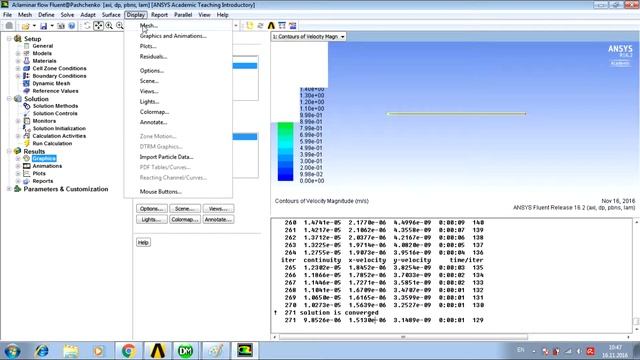Expand the Models tree node
Viewport: 640px width, 360px height.
click(x=18, y=53)
